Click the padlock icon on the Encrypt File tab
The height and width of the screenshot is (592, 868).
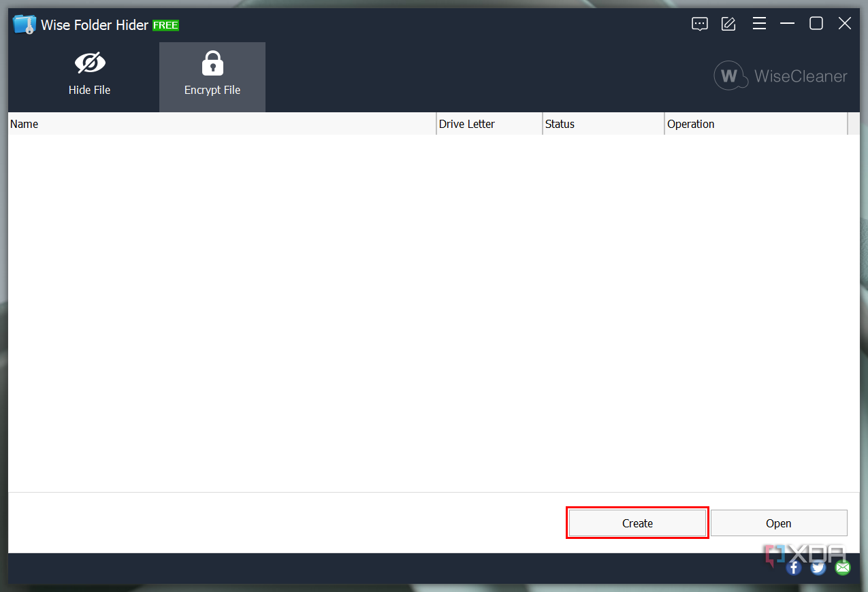[x=212, y=61]
